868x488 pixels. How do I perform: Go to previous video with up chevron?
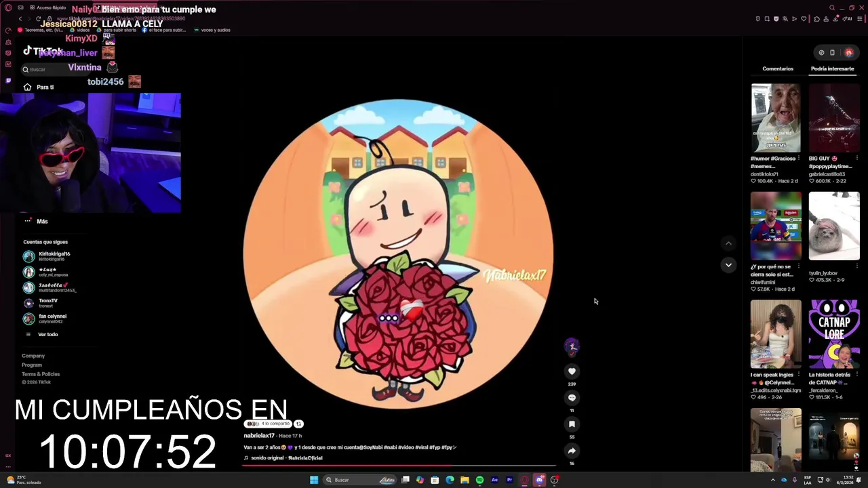pos(728,243)
